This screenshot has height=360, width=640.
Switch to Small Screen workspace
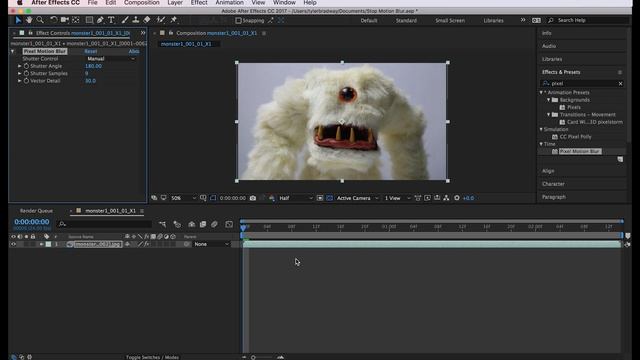point(450,20)
